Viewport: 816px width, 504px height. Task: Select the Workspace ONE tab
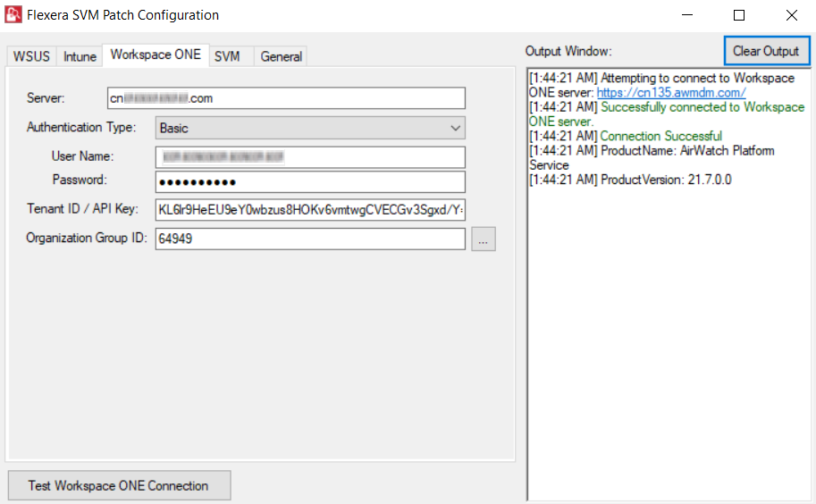156,55
